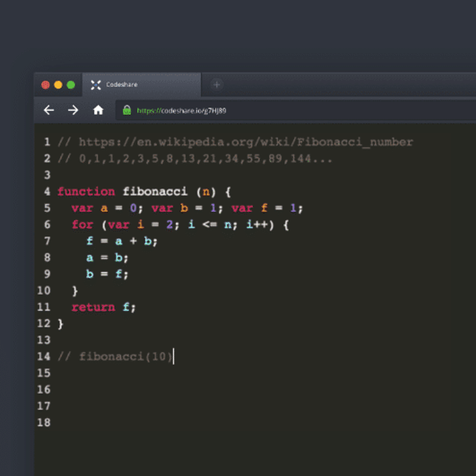
Task: Click the forward navigation arrow
Action: point(73,110)
